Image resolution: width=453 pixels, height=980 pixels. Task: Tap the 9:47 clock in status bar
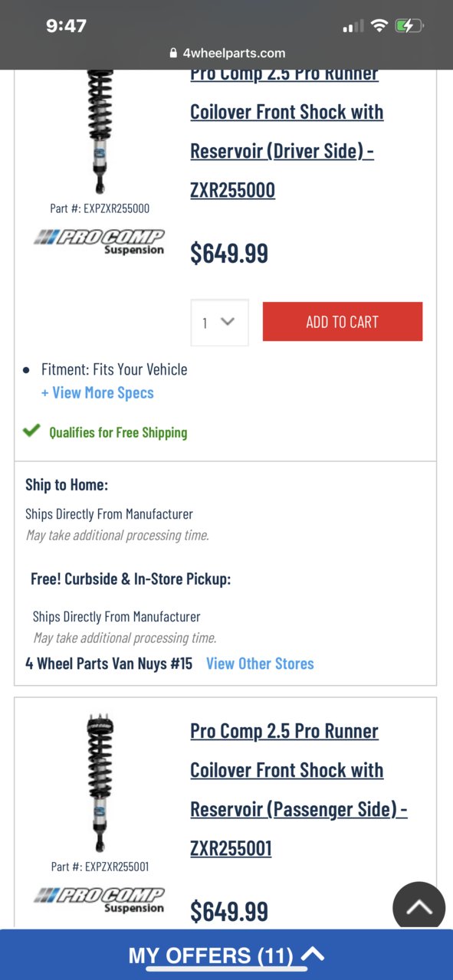click(66, 26)
